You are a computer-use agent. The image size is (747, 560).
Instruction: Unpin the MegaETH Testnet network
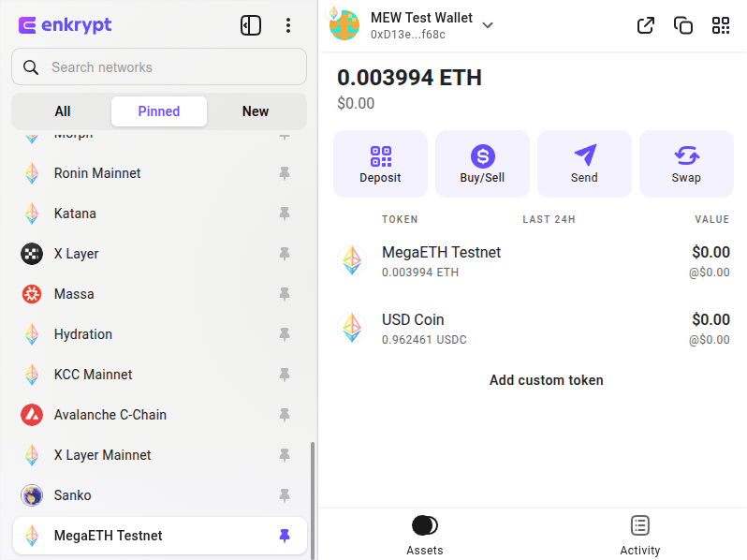(x=285, y=536)
